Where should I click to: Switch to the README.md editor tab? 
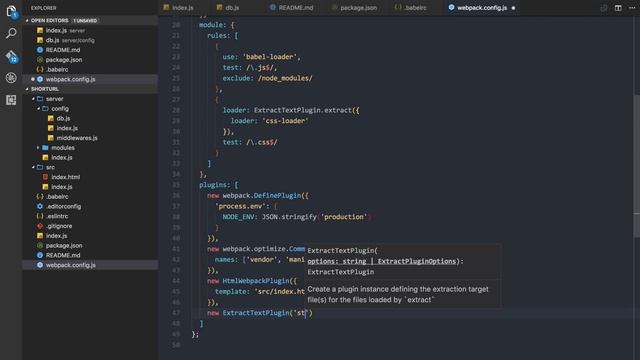tap(291, 8)
